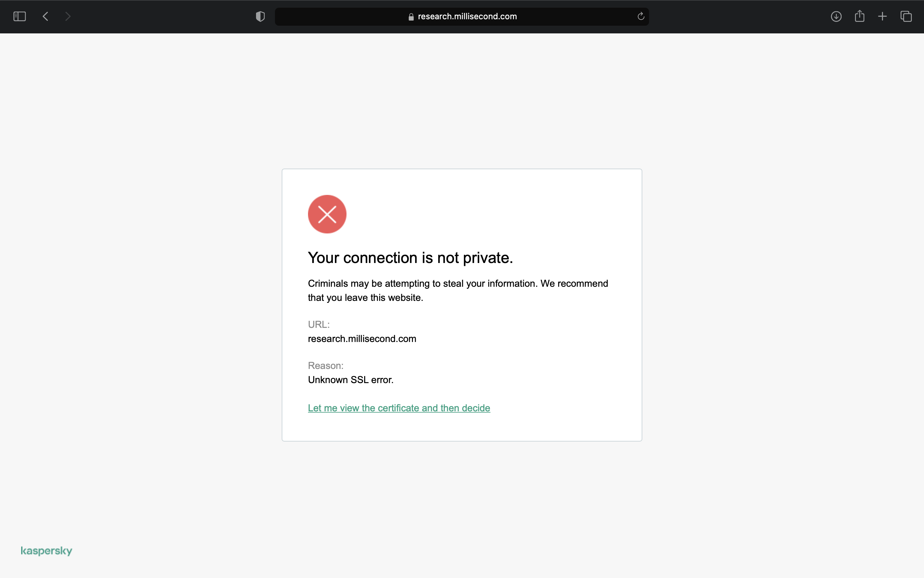Click the research.millisecond.com address field
Viewport: 924px width, 578px height.
pos(462,16)
